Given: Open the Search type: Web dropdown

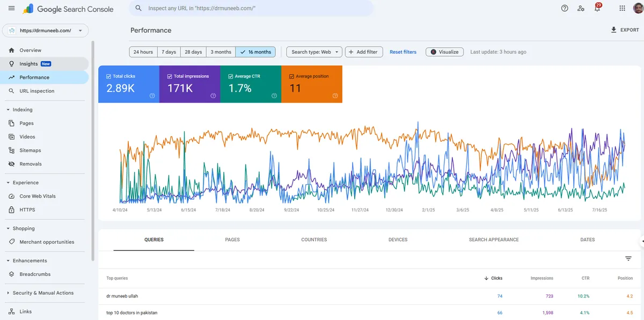Looking at the screenshot, I should 314,52.
